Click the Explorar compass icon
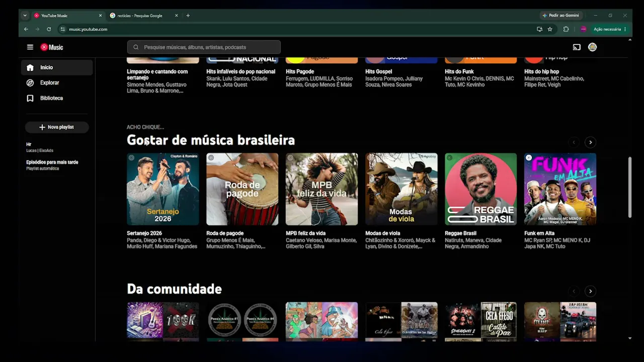The height and width of the screenshot is (362, 644). [x=30, y=83]
